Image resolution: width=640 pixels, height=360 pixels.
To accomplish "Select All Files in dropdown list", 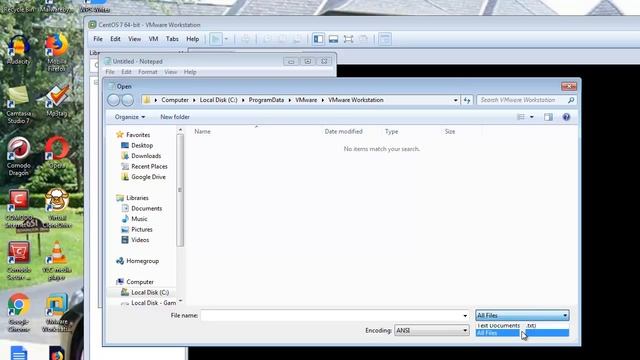I will pos(522,333).
